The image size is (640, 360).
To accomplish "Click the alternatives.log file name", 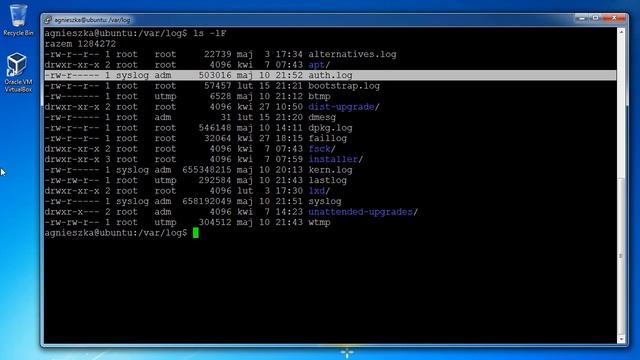I will coord(352,54).
